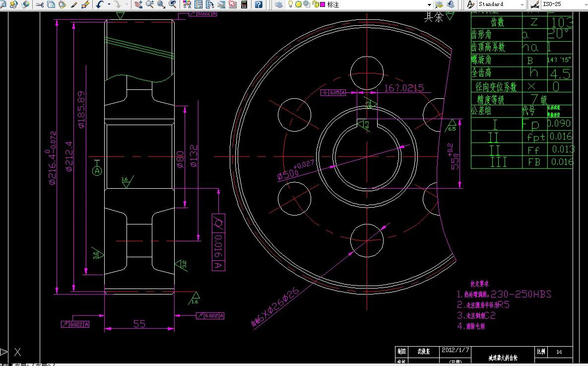Viewport: 588px width, 366px height.
Task: Select the 230-250HBS hardness text
Action: [521, 294]
